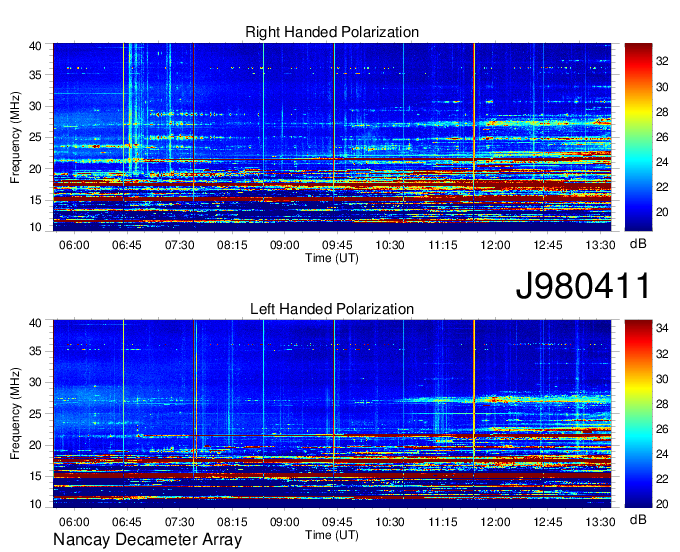Click "Time (UT)" label under bottom plot
The height and width of the screenshot is (552, 680).
[332, 535]
